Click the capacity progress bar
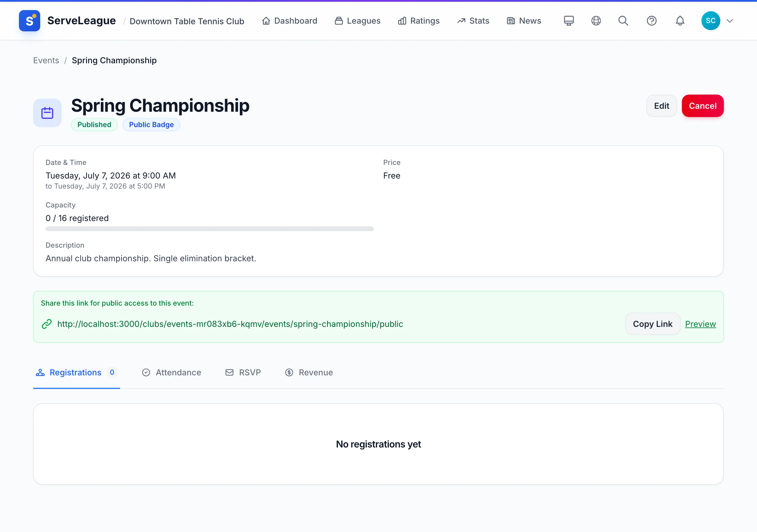This screenshot has width=757, height=532. [209, 229]
